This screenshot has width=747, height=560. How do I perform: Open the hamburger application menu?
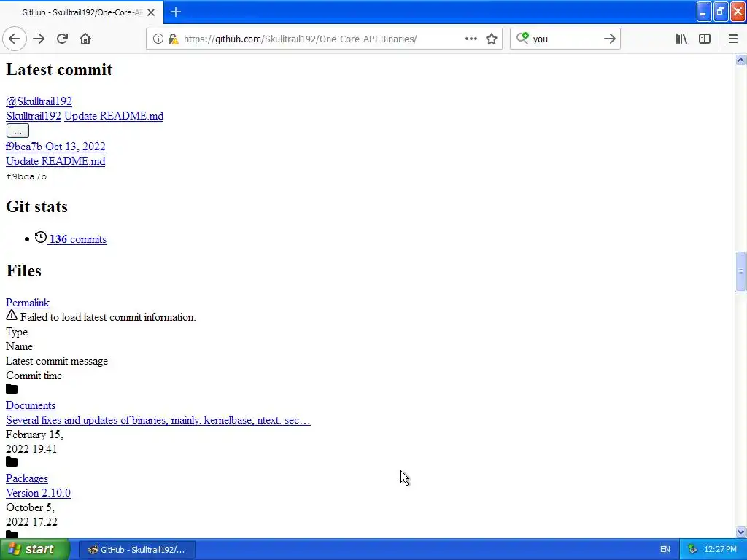(x=733, y=39)
